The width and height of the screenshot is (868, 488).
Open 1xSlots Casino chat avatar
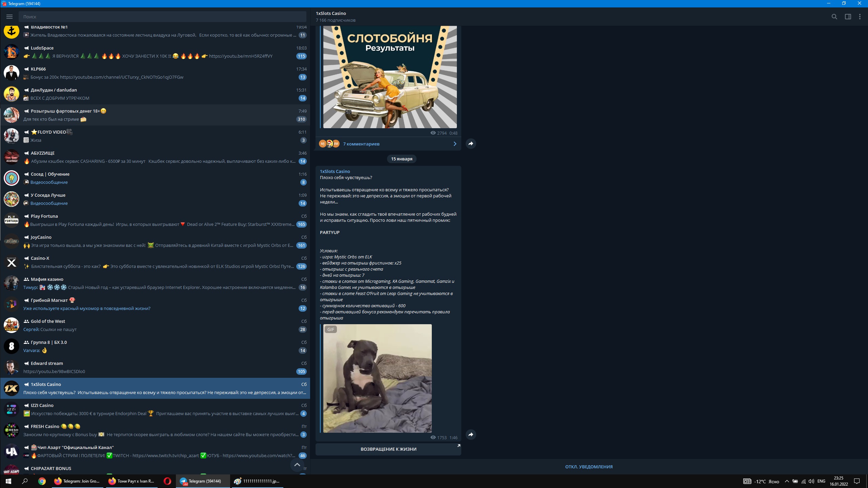11,388
